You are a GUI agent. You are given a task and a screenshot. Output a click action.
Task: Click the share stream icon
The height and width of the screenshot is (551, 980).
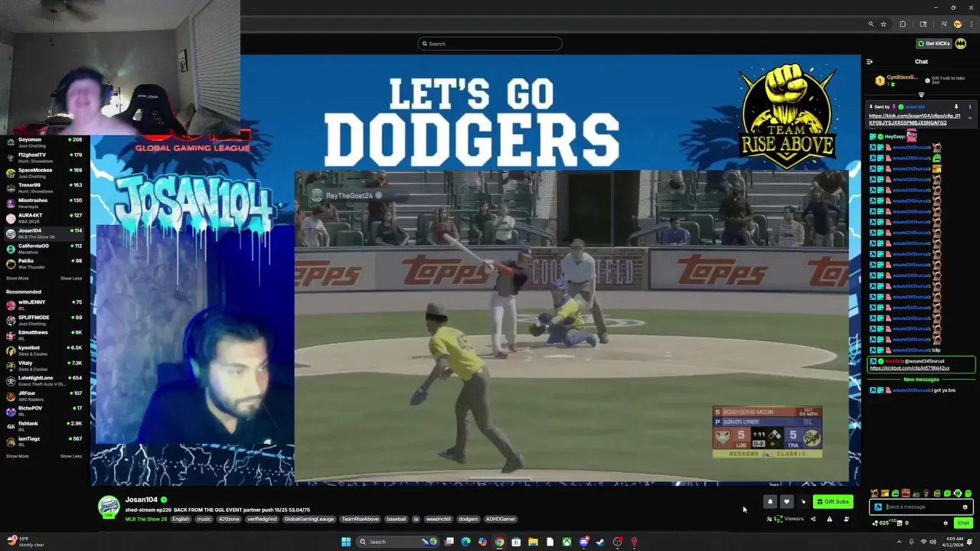coord(813,519)
